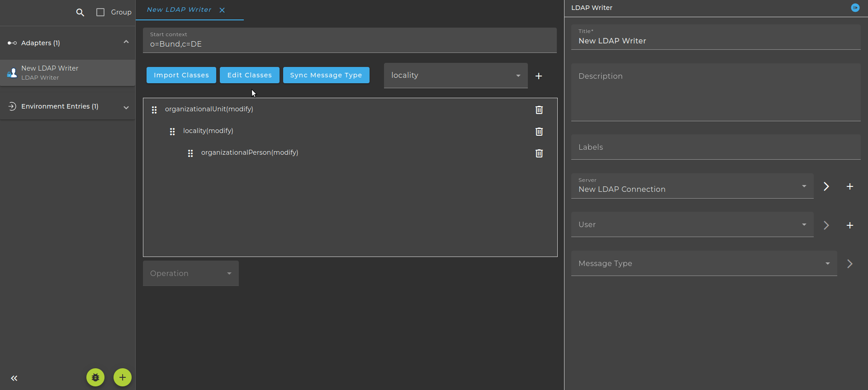
Task: Click the green add button
Action: click(x=123, y=377)
